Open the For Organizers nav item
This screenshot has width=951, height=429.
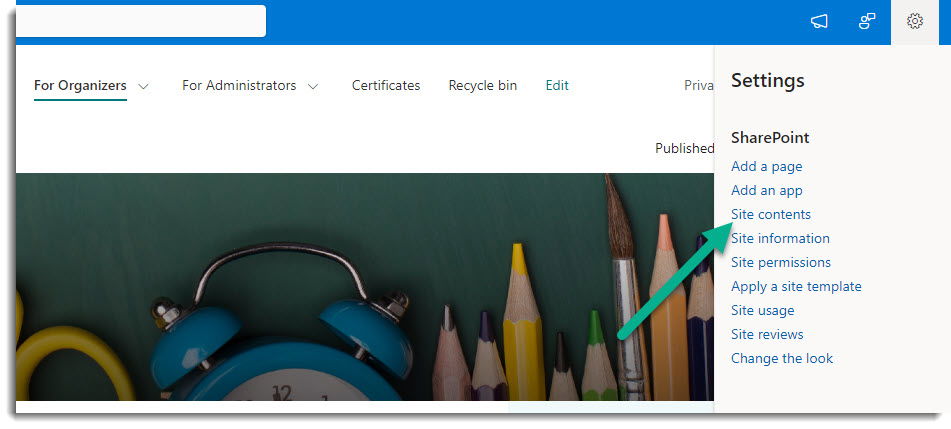coord(80,86)
